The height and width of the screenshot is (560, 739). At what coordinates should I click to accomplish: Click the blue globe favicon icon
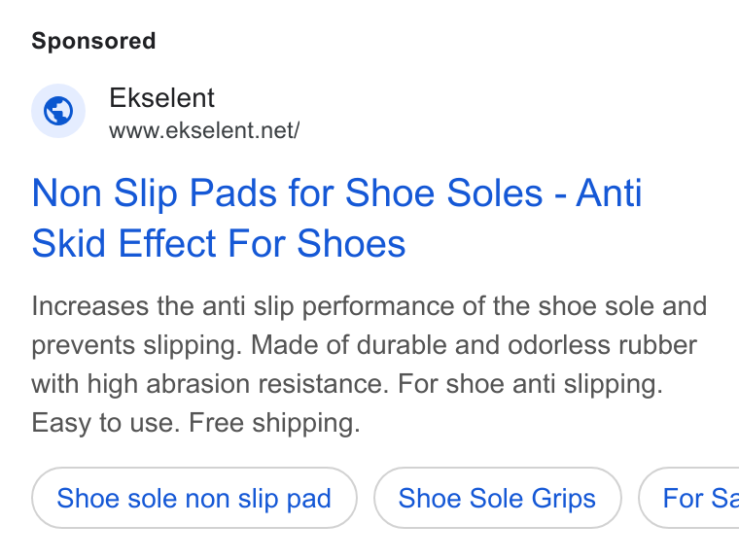point(58,111)
